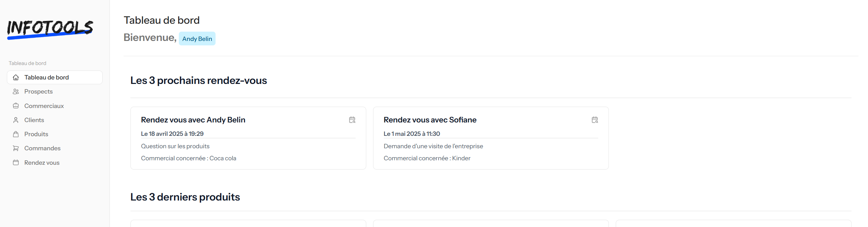Select the Andy Belin name badge

point(197,39)
